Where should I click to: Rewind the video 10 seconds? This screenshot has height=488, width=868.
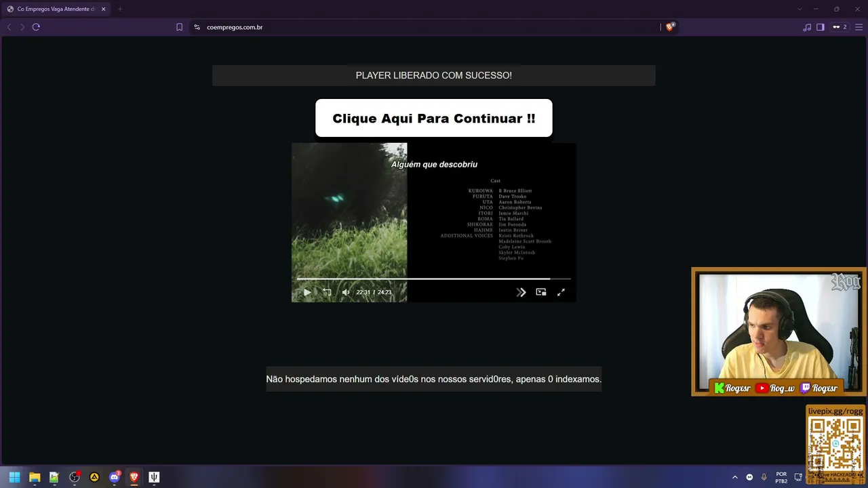tap(327, 292)
